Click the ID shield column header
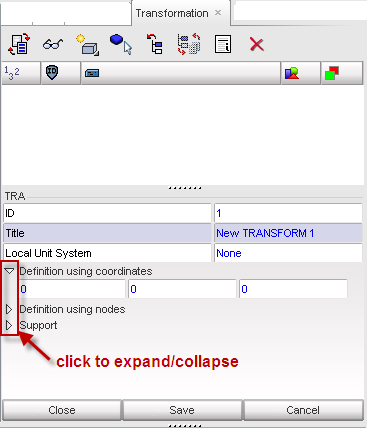The width and height of the screenshot is (367, 428). click(61, 73)
